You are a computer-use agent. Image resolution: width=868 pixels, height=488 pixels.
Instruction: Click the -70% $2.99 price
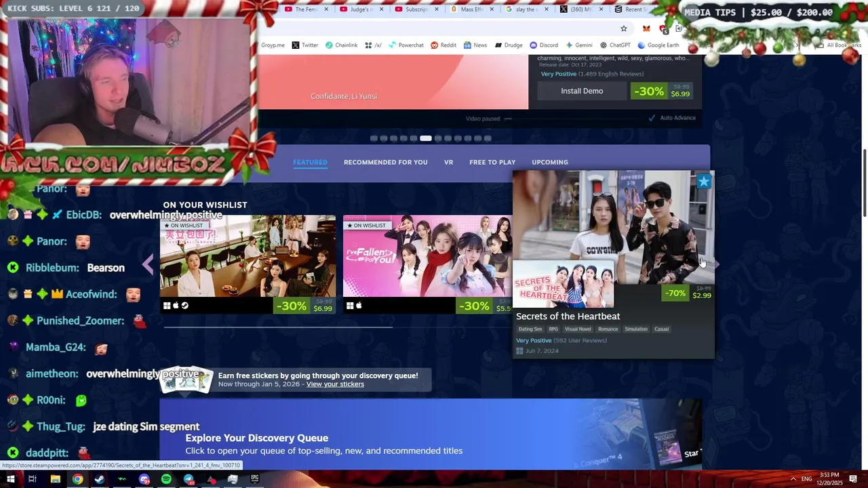pyautogui.click(x=688, y=293)
